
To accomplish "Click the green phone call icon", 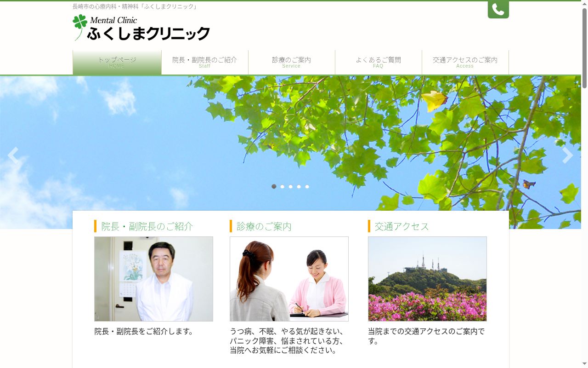I will 498,9.
